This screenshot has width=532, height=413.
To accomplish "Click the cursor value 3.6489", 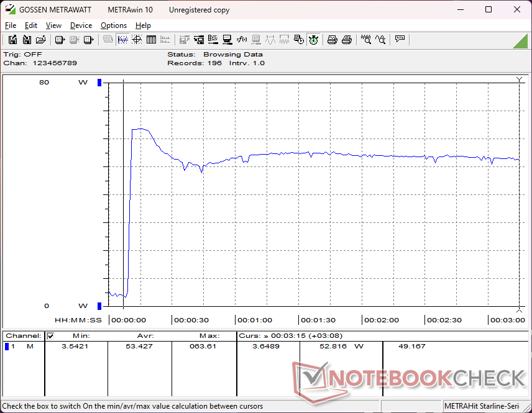I will [266, 346].
